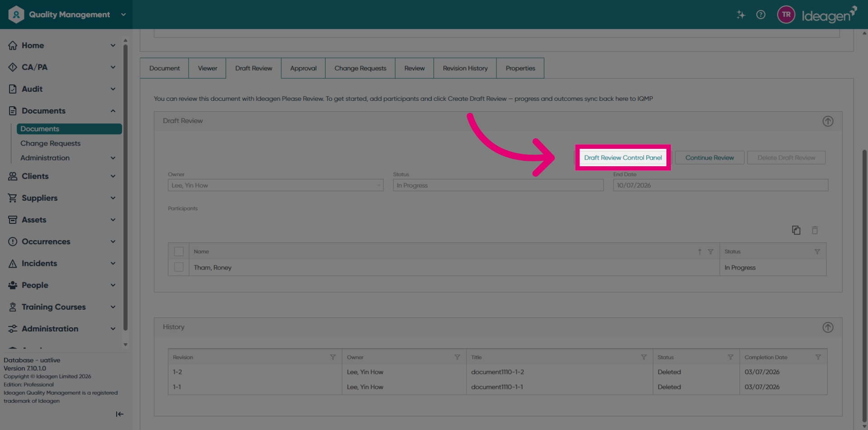Open the Change Requests tab

360,68
